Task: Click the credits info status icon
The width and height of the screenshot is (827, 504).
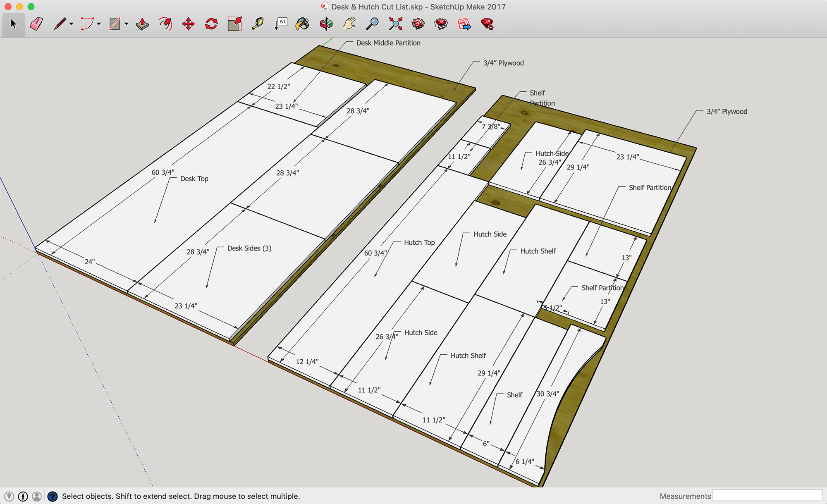Action: (23, 496)
